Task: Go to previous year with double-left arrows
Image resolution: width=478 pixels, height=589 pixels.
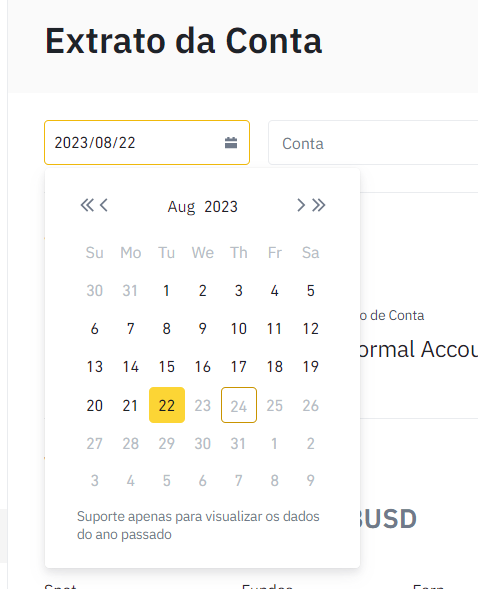Action: pos(87,205)
